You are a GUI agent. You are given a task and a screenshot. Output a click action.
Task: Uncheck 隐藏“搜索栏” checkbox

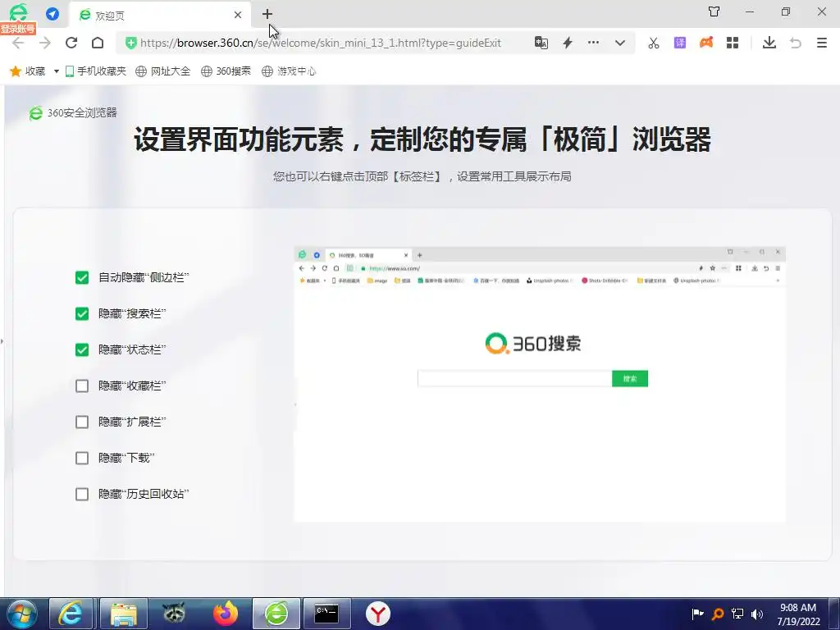[82, 313]
